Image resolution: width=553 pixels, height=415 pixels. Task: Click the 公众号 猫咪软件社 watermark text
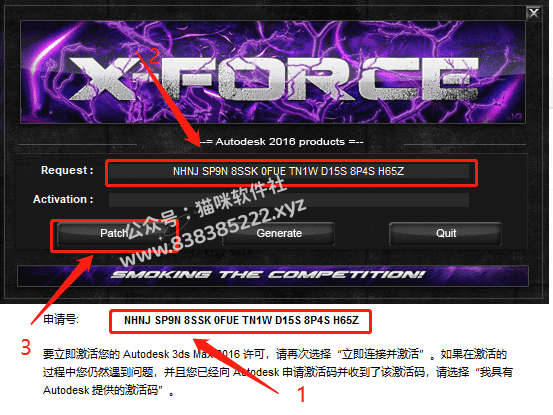205,208
